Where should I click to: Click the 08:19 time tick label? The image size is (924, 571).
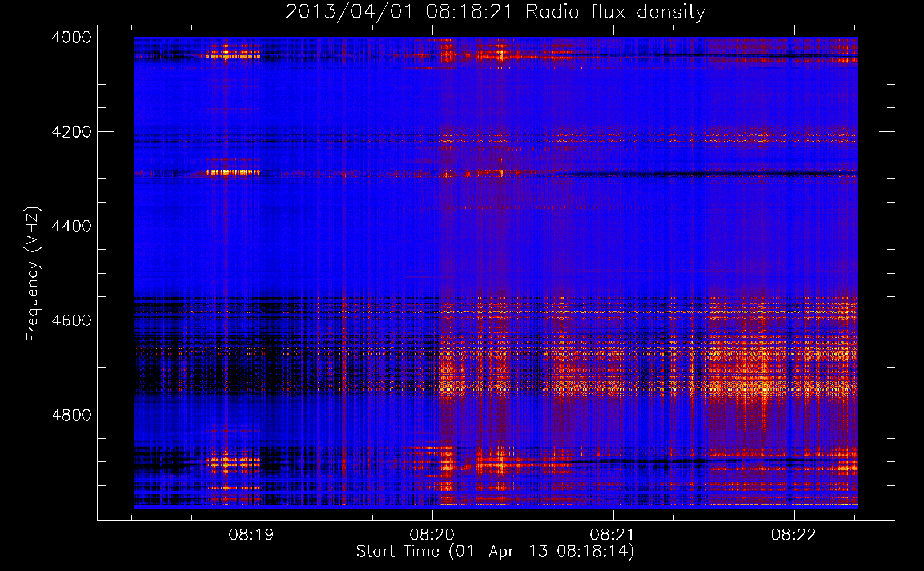click(251, 535)
